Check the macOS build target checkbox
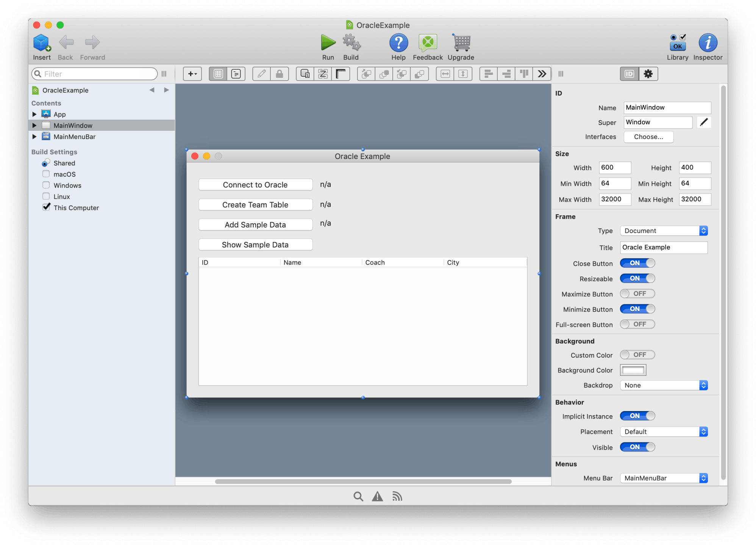 click(x=46, y=174)
